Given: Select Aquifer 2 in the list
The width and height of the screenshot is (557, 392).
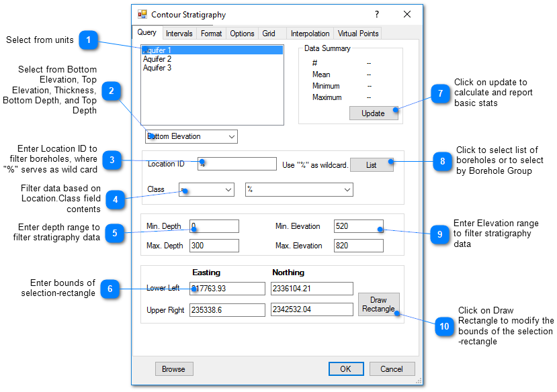Looking at the screenshot, I should (157, 58).
